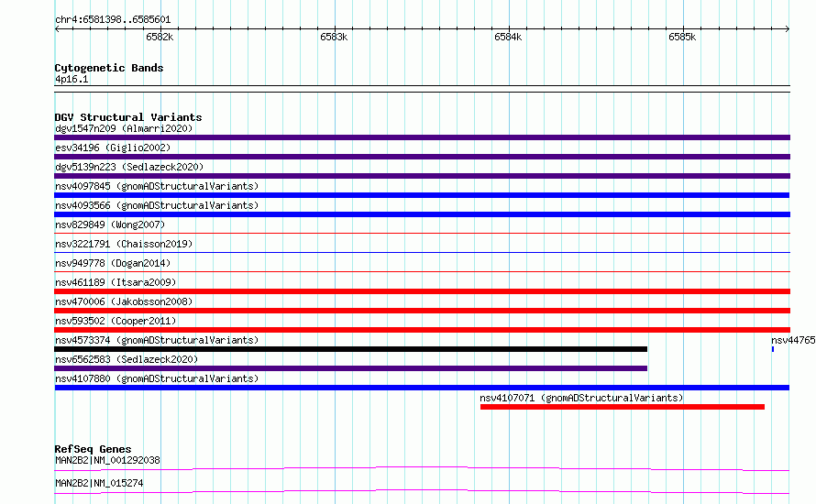Click the dgv1547n209 (Almarri2020) variant label
The height and width of the screenshot is (504, 816).
click(x=124, y=128)
